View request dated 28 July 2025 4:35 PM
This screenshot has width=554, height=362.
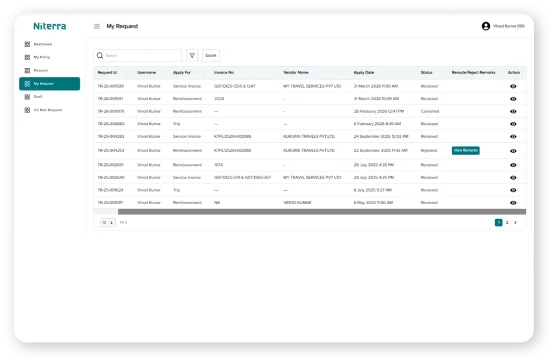[x=513, y=165]
